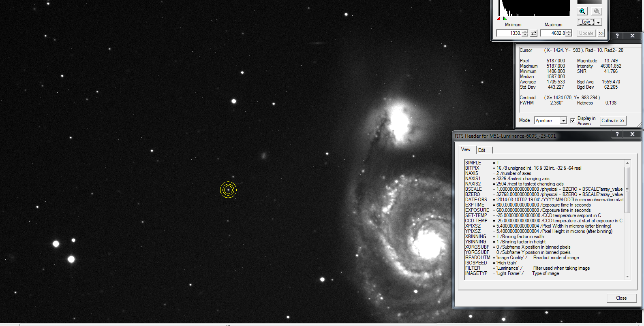Select the XPIXSZ header row
The height and width of the screenshot is (326, 644).
(x=544, y=226)
